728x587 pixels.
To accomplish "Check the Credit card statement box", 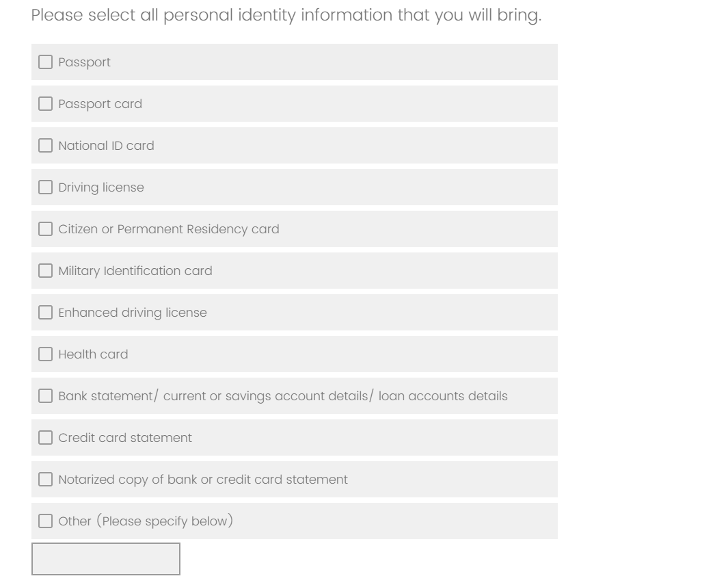I will coord(45,438).
